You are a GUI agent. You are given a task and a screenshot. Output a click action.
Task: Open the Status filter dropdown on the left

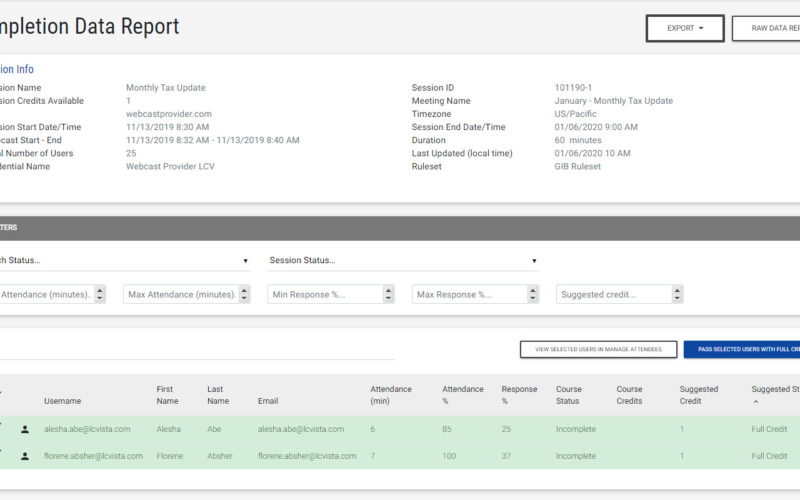pos(125,260)
